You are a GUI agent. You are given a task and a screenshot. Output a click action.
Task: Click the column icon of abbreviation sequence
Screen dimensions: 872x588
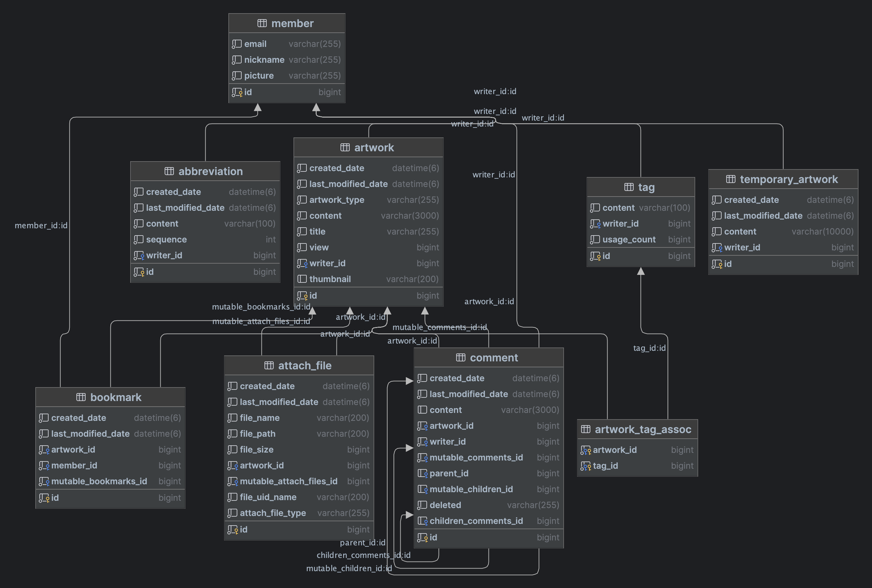(139, 239)
